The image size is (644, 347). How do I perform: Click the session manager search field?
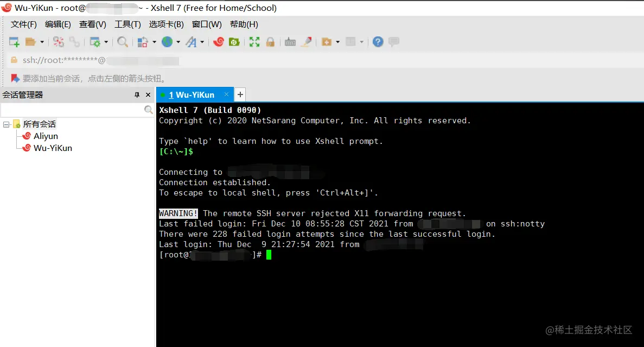coord(72,110)
